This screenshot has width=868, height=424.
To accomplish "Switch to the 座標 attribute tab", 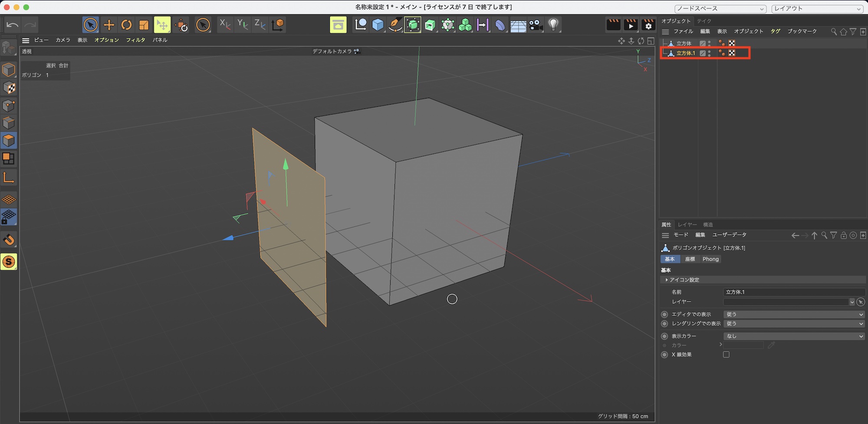I will [690, 259].
